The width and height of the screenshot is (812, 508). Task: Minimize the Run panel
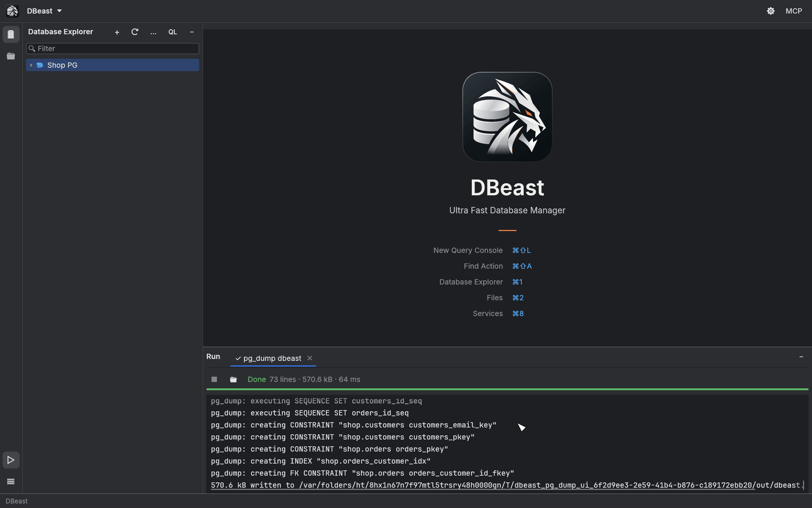click(x=801, y=356)
